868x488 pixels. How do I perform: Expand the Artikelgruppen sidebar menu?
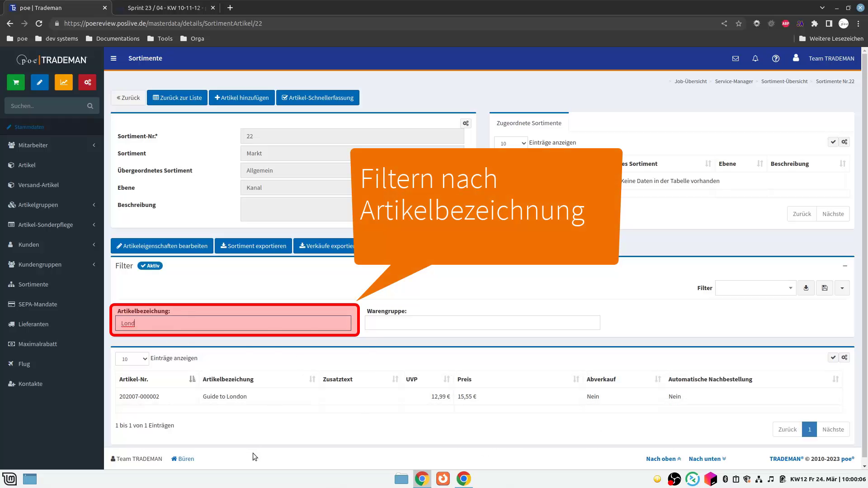pyautogui.click(x=52, y=205)
